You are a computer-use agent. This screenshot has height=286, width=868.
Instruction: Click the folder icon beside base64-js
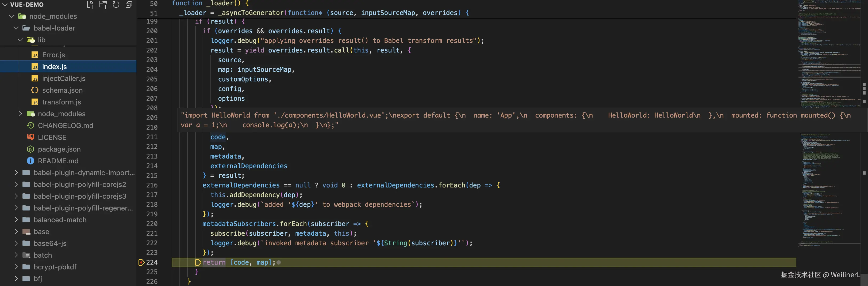coord(26,243)
